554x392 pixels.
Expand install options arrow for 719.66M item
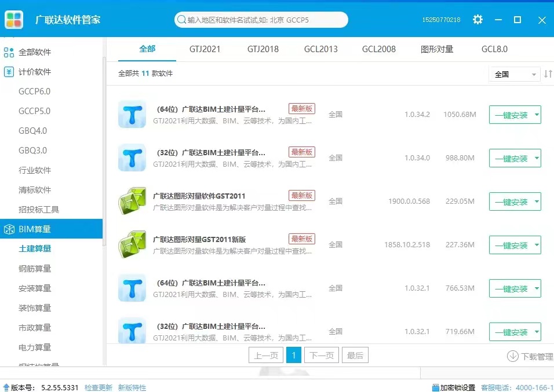[x=537, y=332]
